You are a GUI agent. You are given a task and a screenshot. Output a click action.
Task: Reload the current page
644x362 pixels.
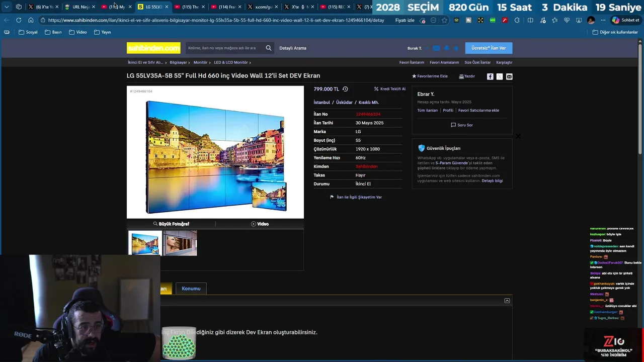coord(19,20)
